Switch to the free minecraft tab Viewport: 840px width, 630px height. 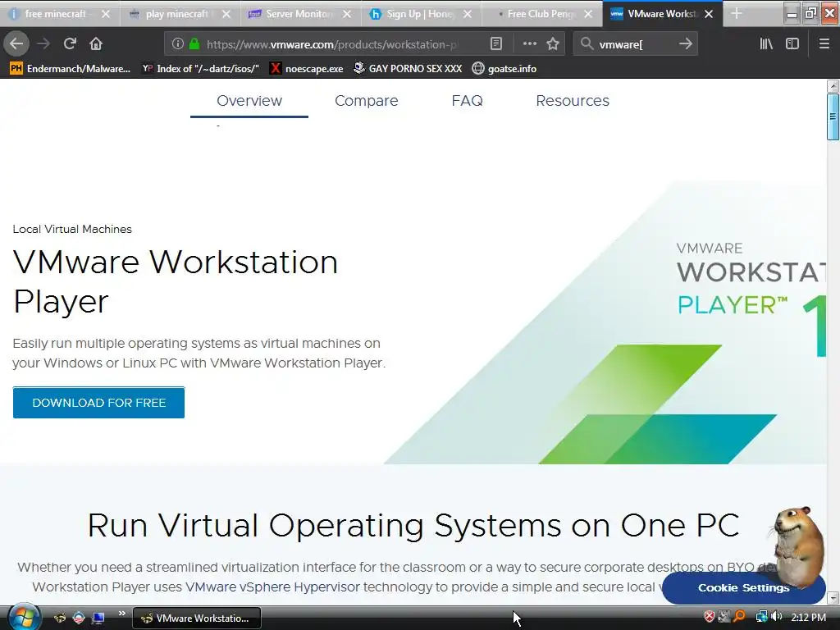pos(53,14)
